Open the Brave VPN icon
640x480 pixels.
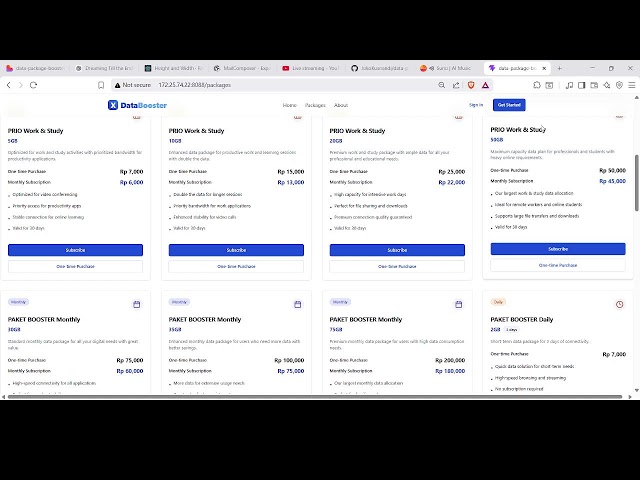pyautogui.click(x=619, y=85)
